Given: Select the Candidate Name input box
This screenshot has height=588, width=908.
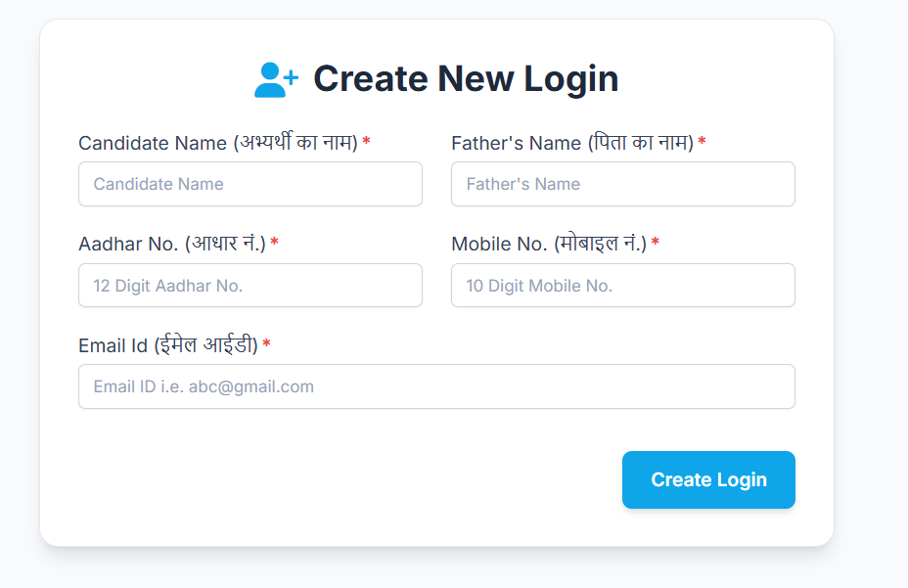Looking at the screenshot, I should 250,184.
